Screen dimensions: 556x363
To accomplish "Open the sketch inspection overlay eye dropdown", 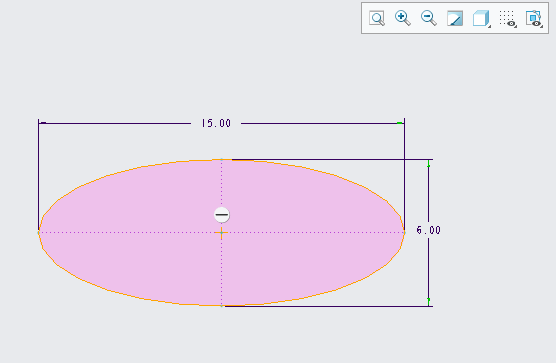I will point(534,18).
